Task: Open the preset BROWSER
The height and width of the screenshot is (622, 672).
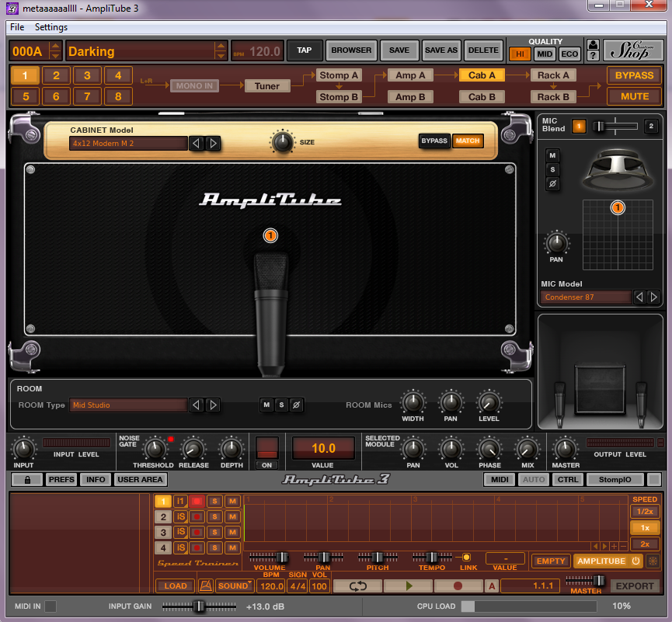Action: [x=351, y=50]
